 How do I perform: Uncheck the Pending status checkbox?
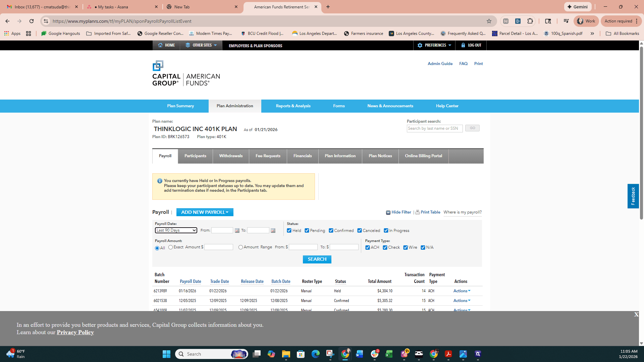click(307, 231)
